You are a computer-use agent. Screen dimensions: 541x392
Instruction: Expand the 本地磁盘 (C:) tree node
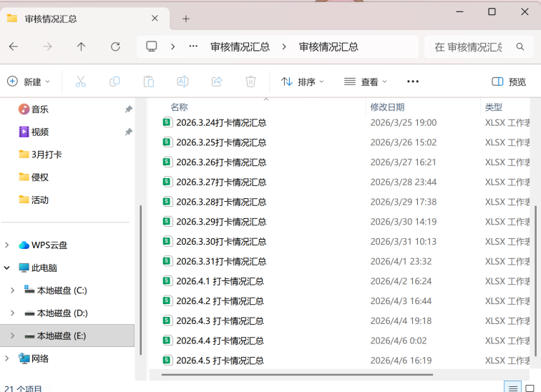(12, 290)
